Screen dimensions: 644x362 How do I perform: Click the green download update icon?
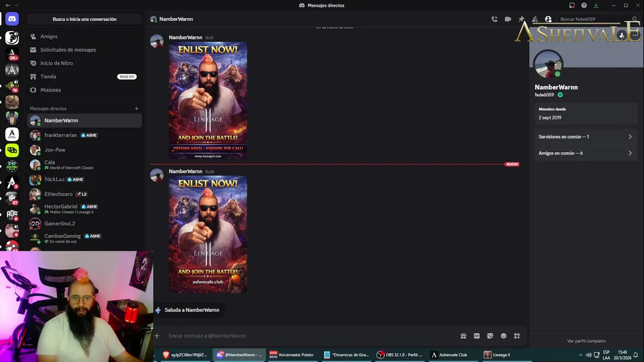[596, 5]
